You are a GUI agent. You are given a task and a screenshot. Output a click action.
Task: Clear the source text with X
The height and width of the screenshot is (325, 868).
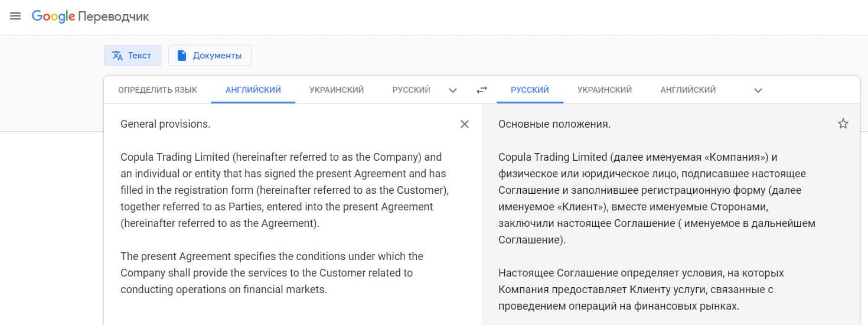point(465,124)
